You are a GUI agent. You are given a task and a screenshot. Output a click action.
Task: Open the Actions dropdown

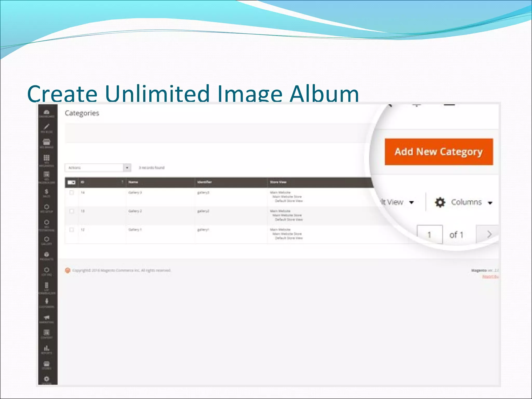click(x=98, y=168)
